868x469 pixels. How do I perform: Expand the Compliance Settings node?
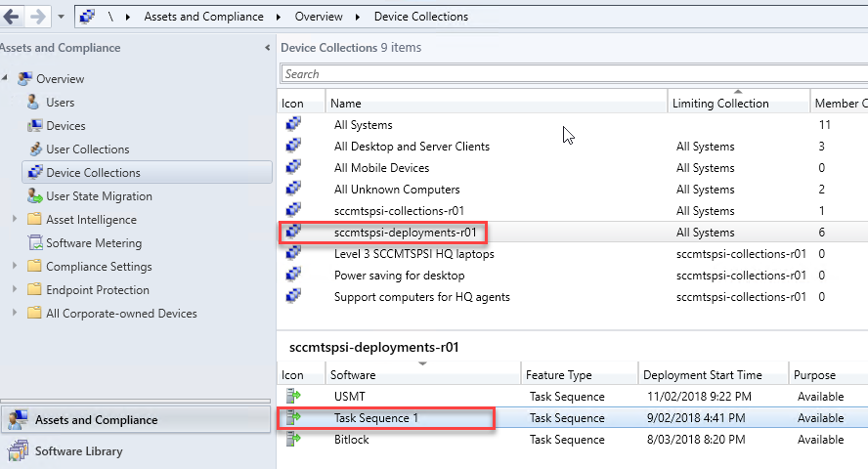(x=15, y=267)
